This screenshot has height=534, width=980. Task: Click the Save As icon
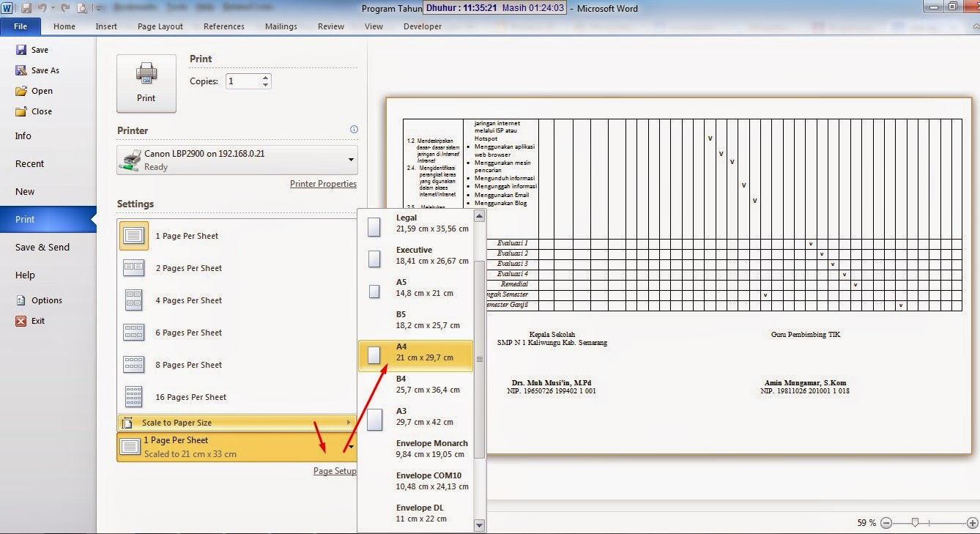[x=21, y=70]
